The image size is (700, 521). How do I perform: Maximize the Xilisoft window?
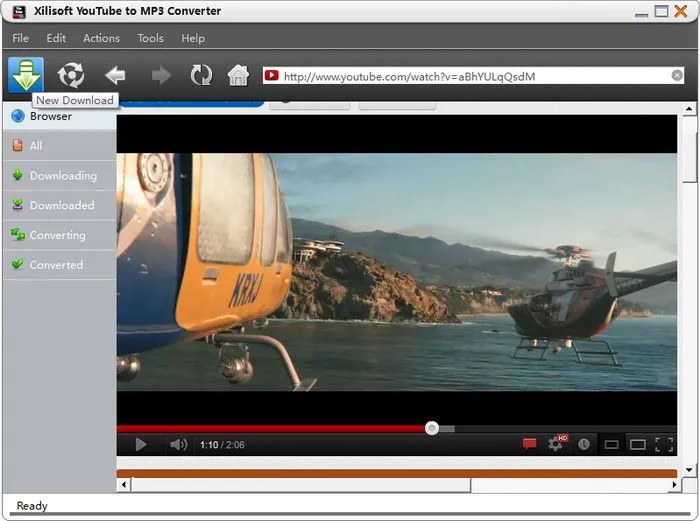tap(661, 11)
